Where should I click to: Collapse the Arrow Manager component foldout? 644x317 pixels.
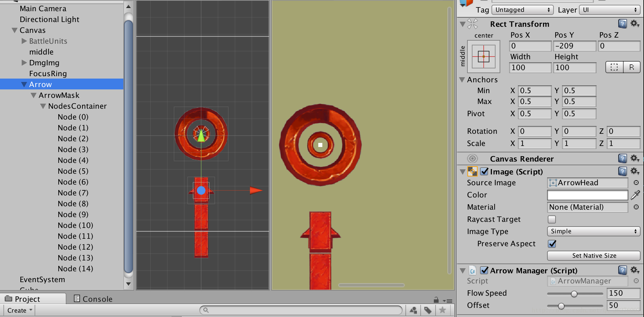(x=463, y=271)
